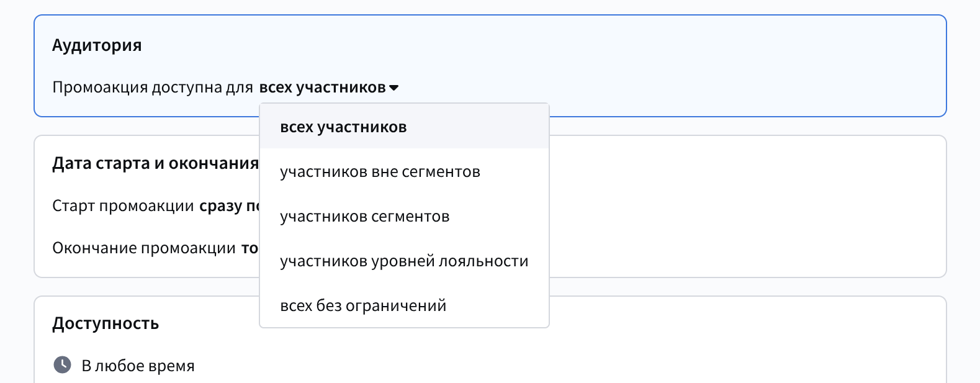This screenshot has height=383, width=980.
Task: Click the clock icon under Доступность
Action: coord(62,365)
